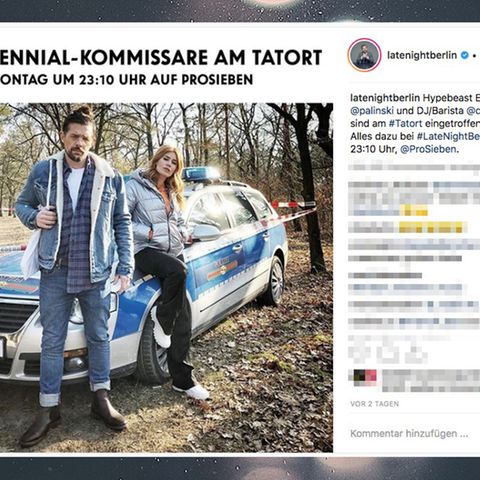
Task: Click latenightberlin name at caption start
Action: pos(385,98)
